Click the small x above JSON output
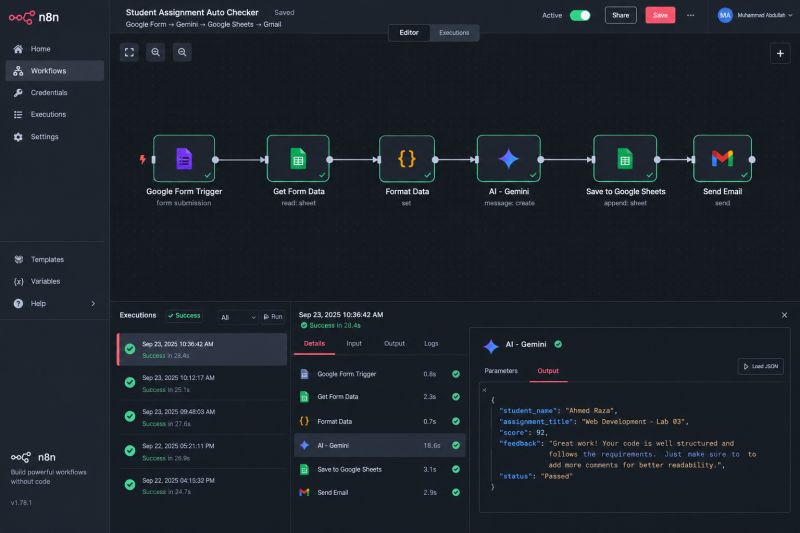The height and width of the screenshot is (533, 800). [484, 390]
